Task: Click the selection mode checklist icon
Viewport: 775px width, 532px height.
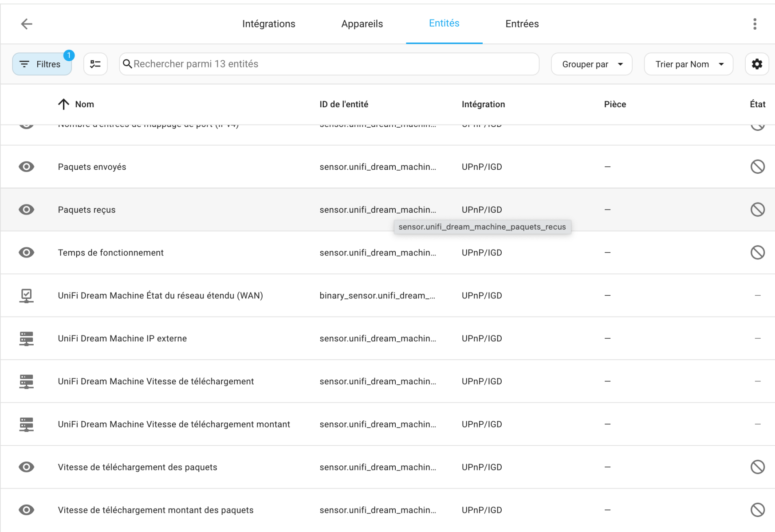Action: tap(95, 64)
